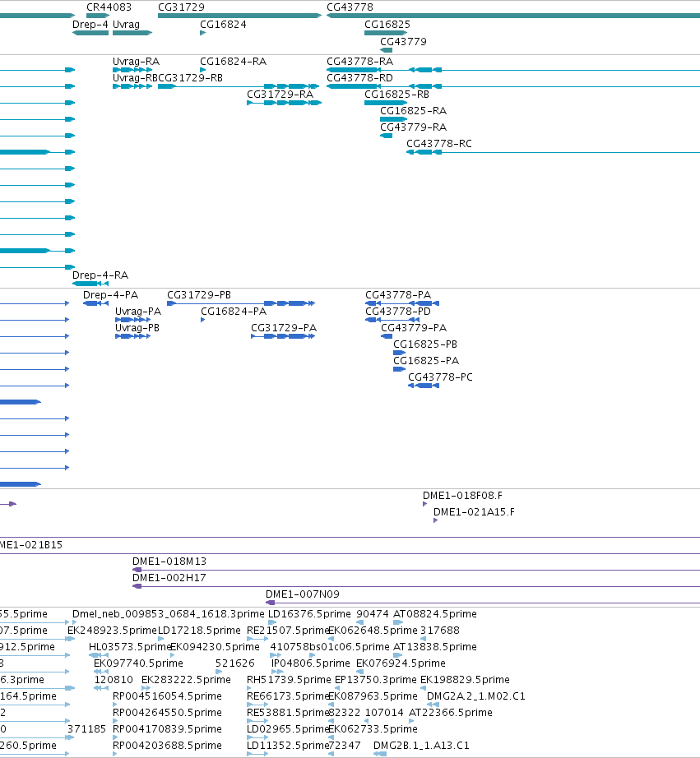Open the CG16825 gene label
This screenshot has height=758, width=700.
[x=387, y=25]
